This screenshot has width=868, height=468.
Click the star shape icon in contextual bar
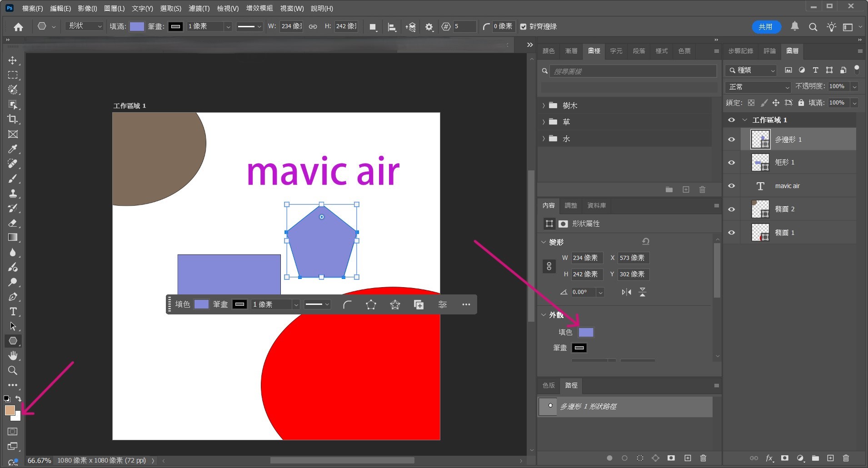point(395,304)
